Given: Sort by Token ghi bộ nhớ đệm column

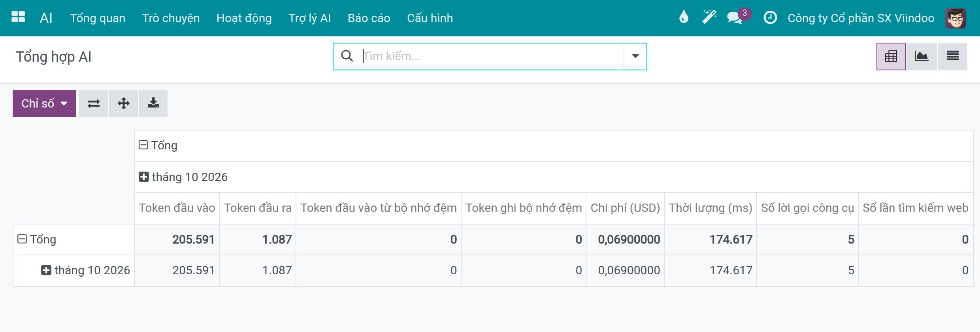Looking at the screenshot, I should pyautogui.click(x=524, y=208).
